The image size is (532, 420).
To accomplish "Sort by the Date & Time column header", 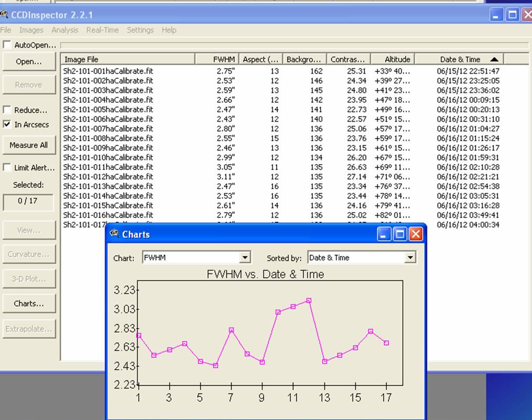I will click(459, 59).
